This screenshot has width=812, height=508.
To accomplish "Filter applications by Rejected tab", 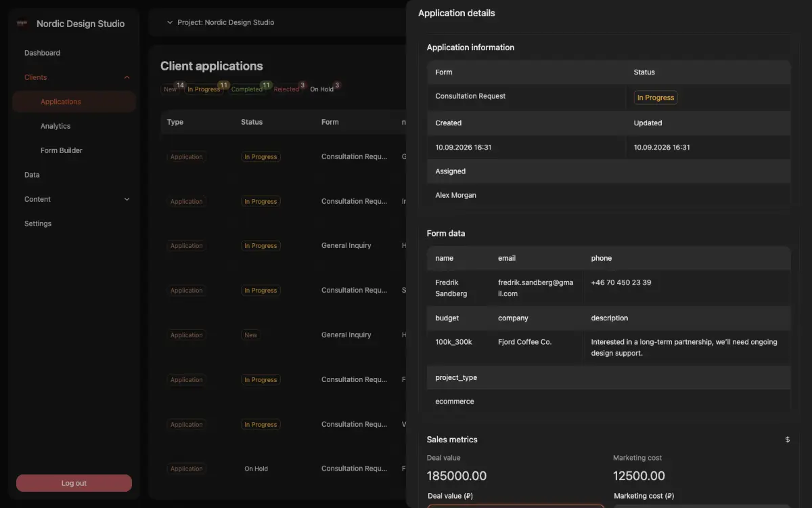I will tap(286, 89).
